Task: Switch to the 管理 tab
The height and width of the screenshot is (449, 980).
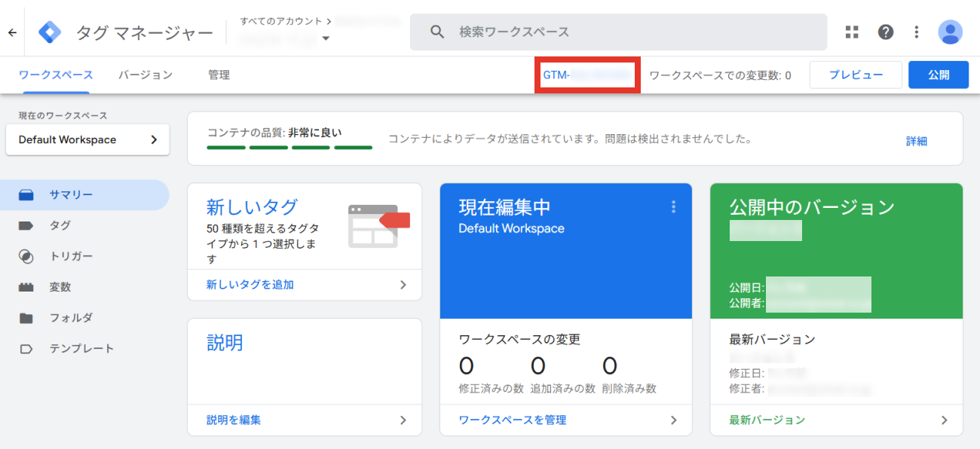Action: coord(219,75)
